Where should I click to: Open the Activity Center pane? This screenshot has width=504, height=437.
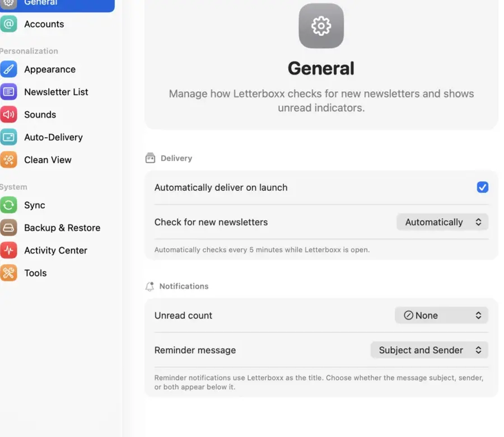coord(57,251)
